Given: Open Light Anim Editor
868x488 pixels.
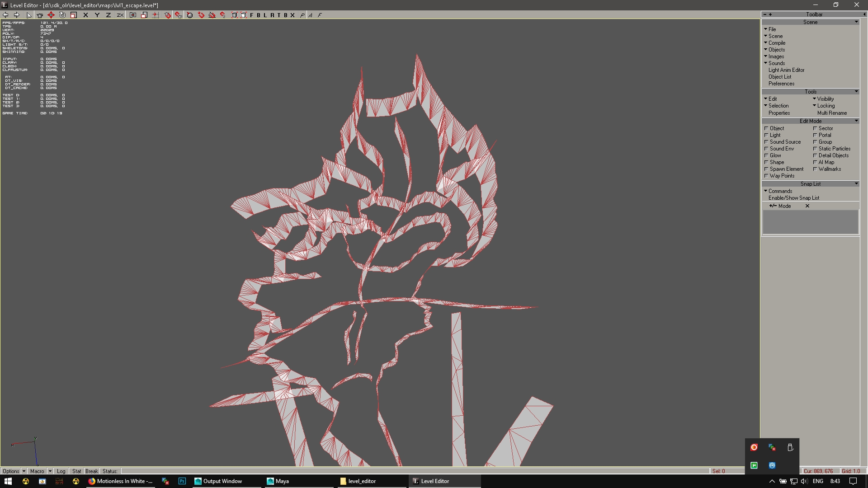Looking at the screenshot, I should pyautogui.click(x=786, y=70).
